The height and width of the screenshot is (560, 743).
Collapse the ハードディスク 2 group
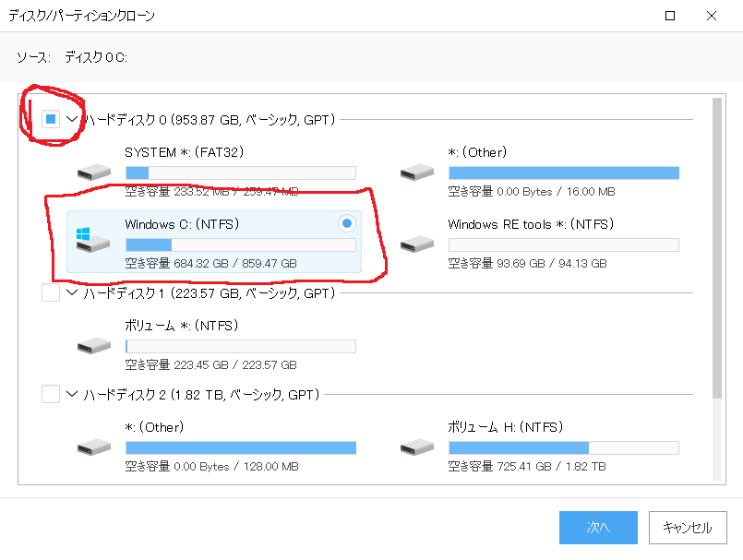(x=72, y=394)
